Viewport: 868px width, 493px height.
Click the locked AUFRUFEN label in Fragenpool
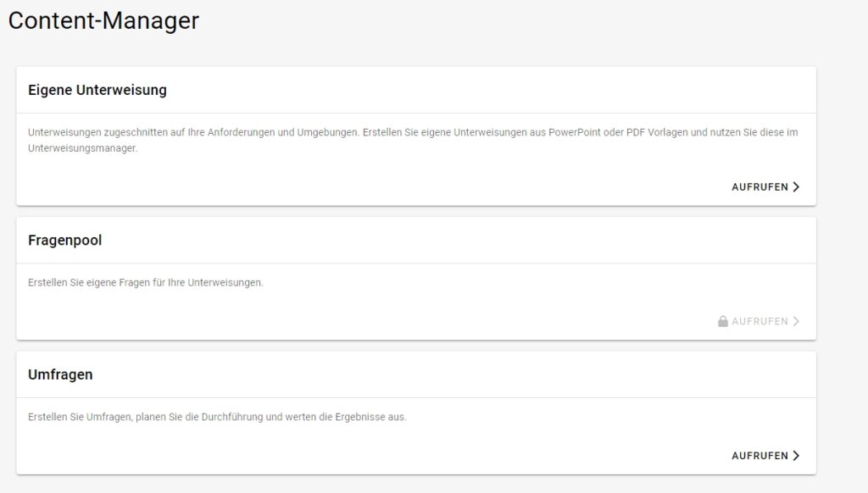760,322
